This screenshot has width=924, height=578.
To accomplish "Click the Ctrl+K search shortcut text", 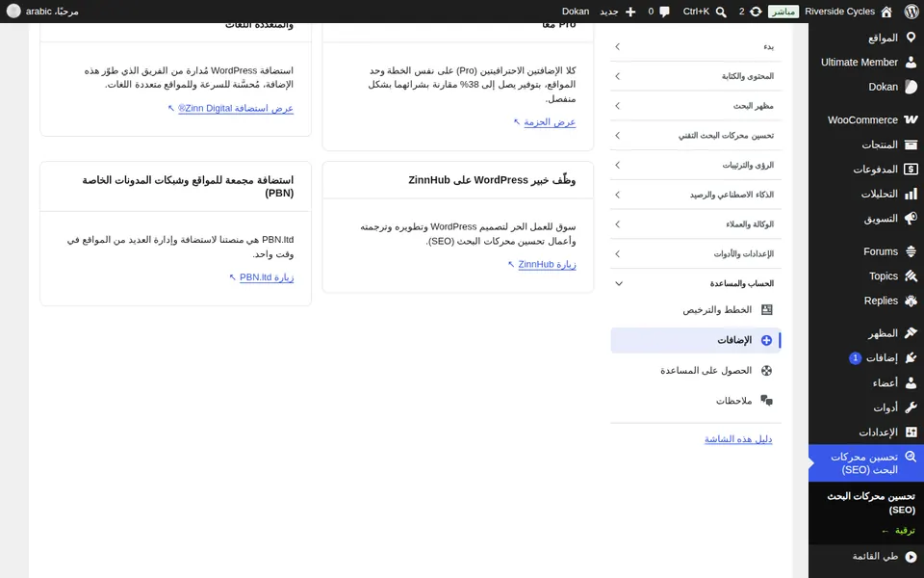I will tap(697, 12).
